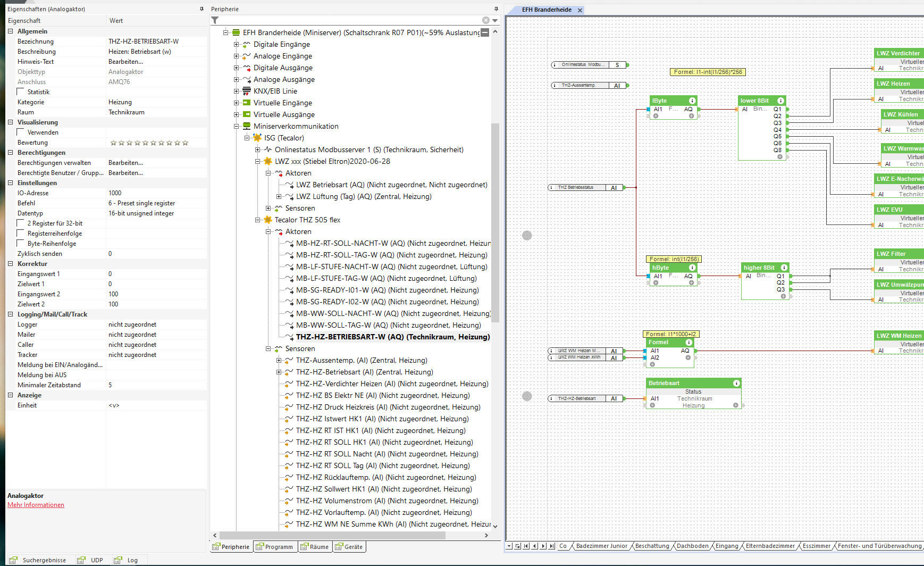Click the filter funnel icon in Peripherie

coord(215,20)
